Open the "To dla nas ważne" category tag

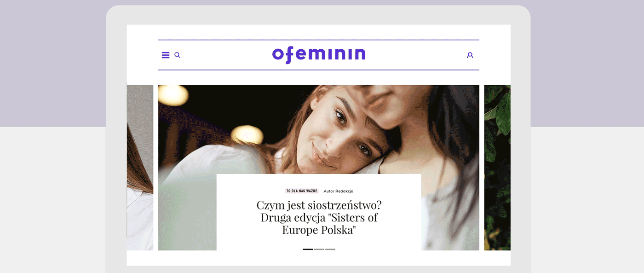tap(302, 191)
